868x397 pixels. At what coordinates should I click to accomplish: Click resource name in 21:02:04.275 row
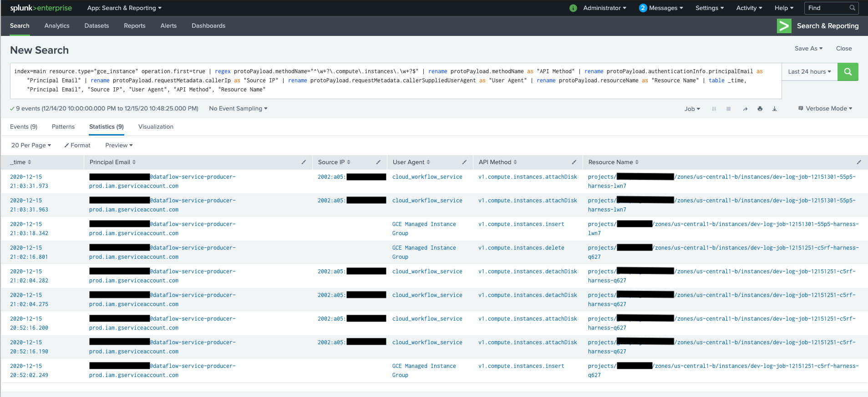722,300
